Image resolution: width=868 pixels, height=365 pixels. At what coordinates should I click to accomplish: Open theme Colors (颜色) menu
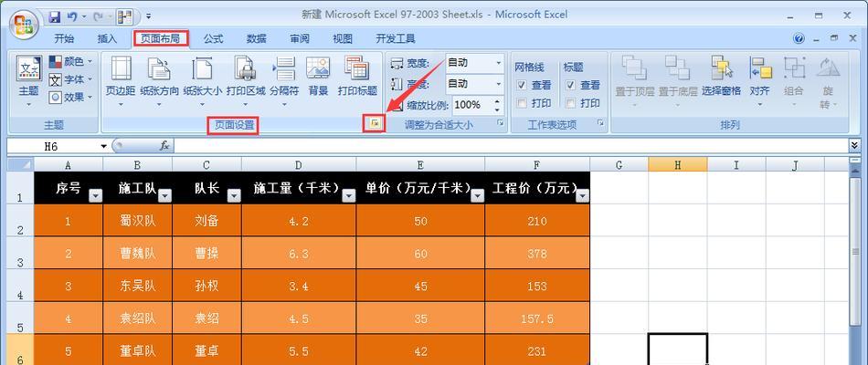70,61
